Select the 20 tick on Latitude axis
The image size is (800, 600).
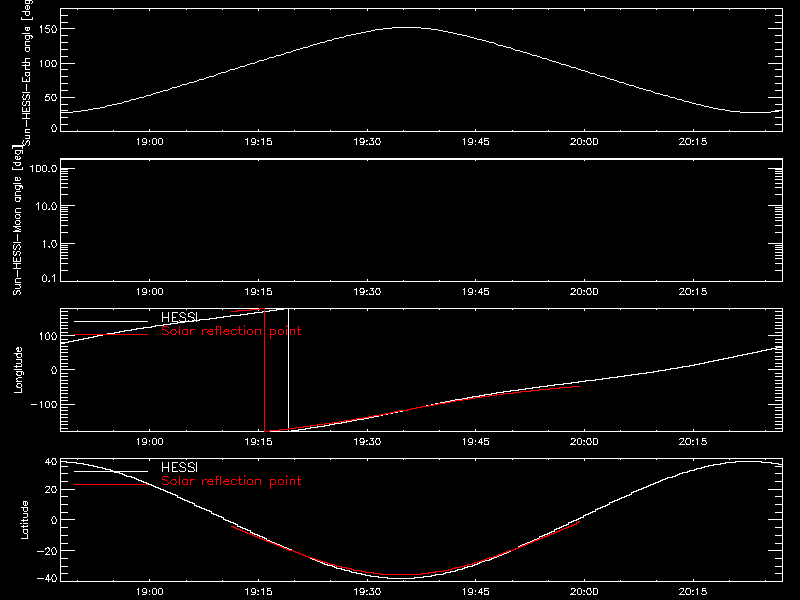pos(51,490)
